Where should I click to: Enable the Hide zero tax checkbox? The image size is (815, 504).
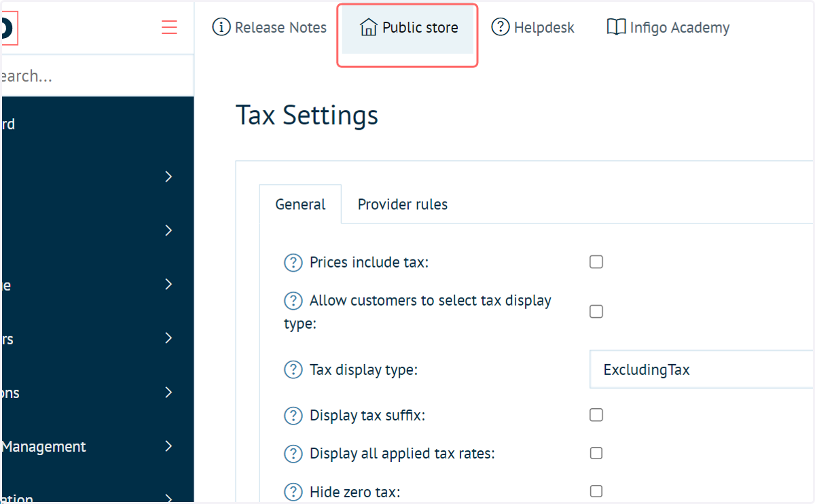596,491
